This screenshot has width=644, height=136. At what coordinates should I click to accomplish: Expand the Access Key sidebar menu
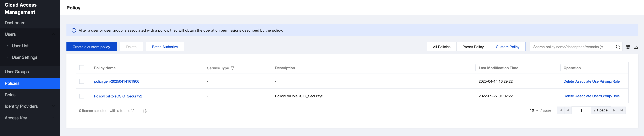pos(53,118)
